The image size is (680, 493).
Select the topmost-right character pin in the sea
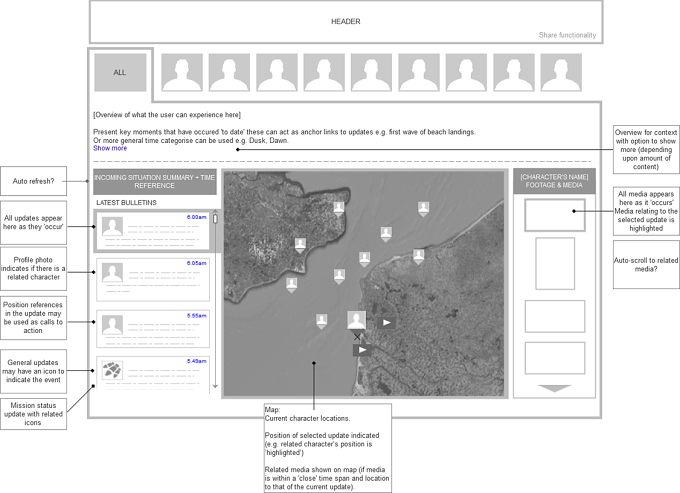pyautogui.click(x=424, y=209)
